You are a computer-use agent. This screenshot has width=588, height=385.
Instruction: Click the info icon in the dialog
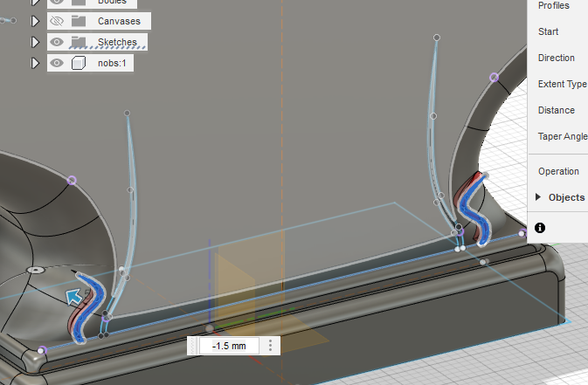point(540,228)
